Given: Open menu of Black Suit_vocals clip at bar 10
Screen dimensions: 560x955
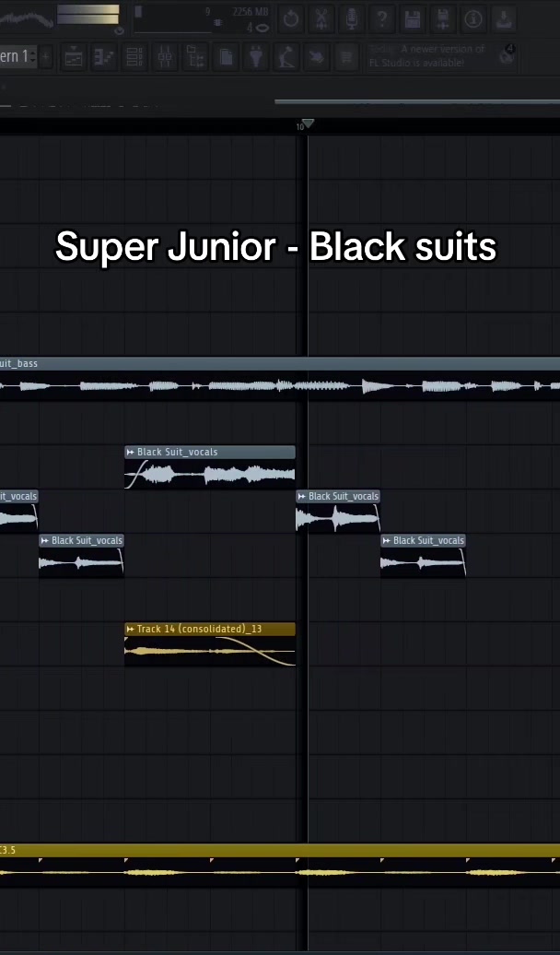Looking at the screenshot, I should (301, 496).
